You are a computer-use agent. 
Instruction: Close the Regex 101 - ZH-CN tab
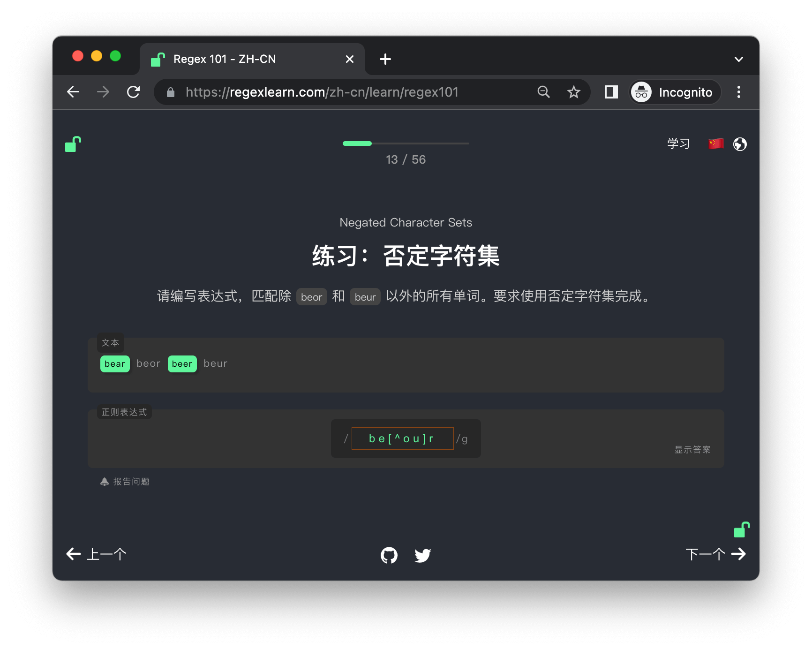(350, 59)
